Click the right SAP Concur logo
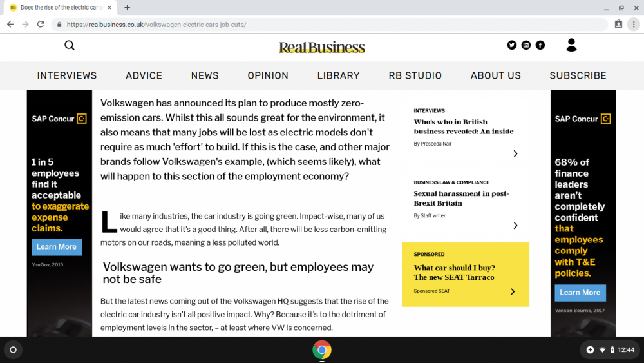This screenshot has width=644, height=363. 582,119
